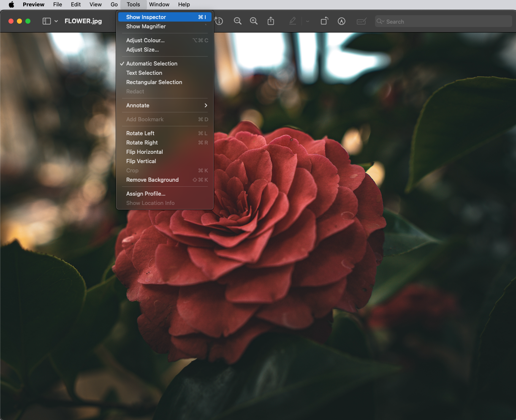Open the Window menu in menu bar
The width and height of the screenshot is (516, 420).
[x=159, y=5]
